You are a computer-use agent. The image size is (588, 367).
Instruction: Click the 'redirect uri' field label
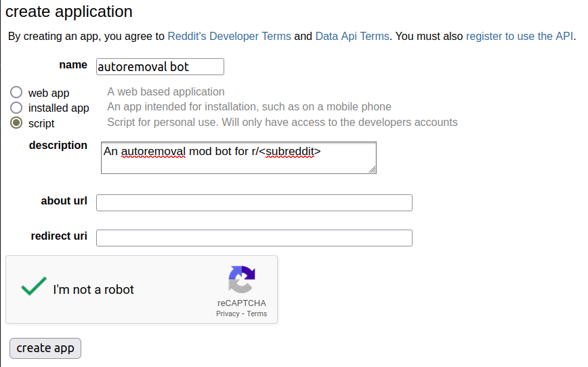[59, 236]
